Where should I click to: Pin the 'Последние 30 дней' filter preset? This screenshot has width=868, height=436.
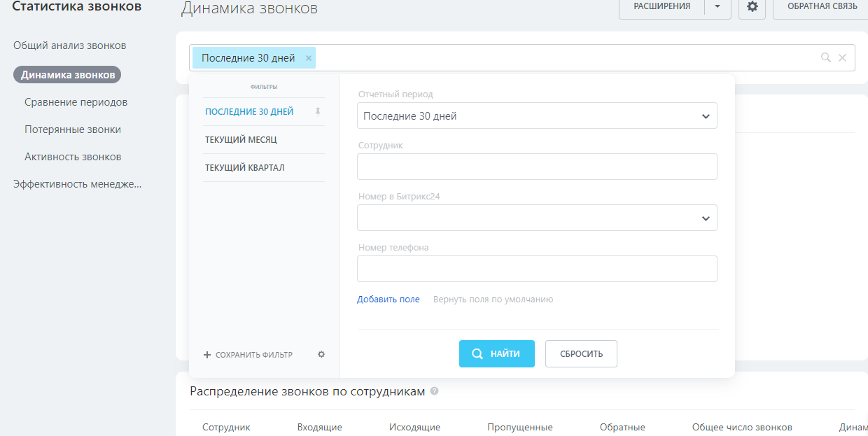[318, 111]
